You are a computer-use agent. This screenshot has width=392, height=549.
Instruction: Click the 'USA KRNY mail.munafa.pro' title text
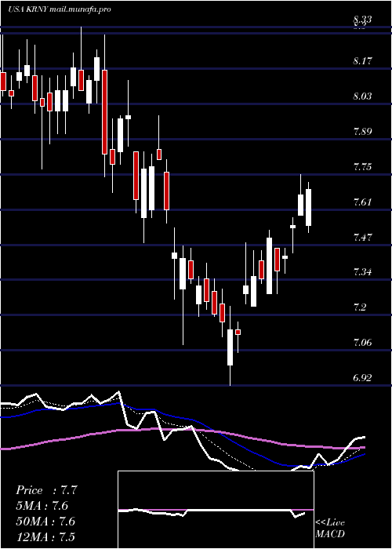[59, 9]
